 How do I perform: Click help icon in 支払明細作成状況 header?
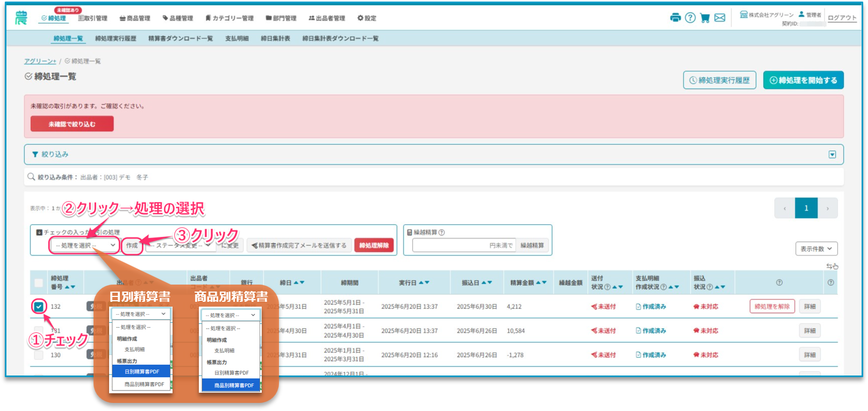663,287
